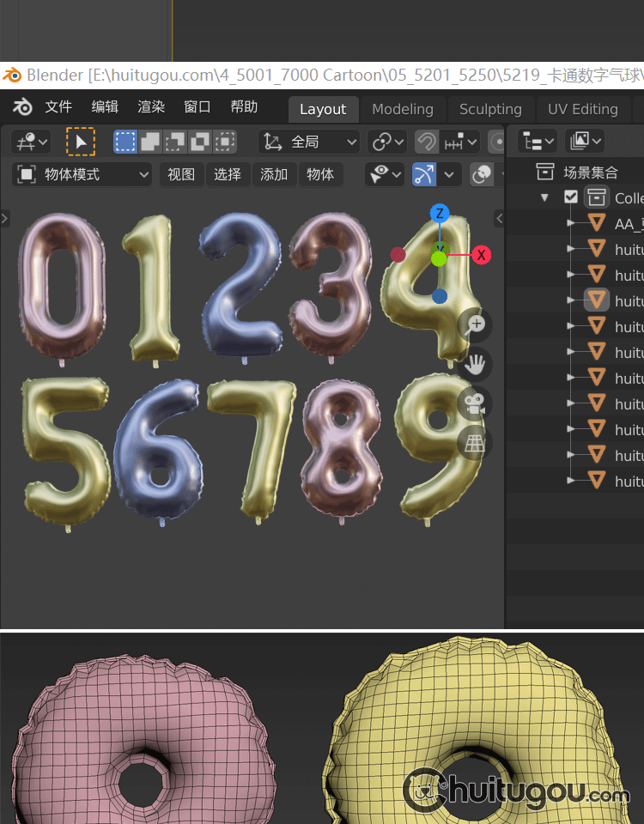Open the 全局 transform orientation dropdown
The image size is (644, 824).
tap(310, 142)
